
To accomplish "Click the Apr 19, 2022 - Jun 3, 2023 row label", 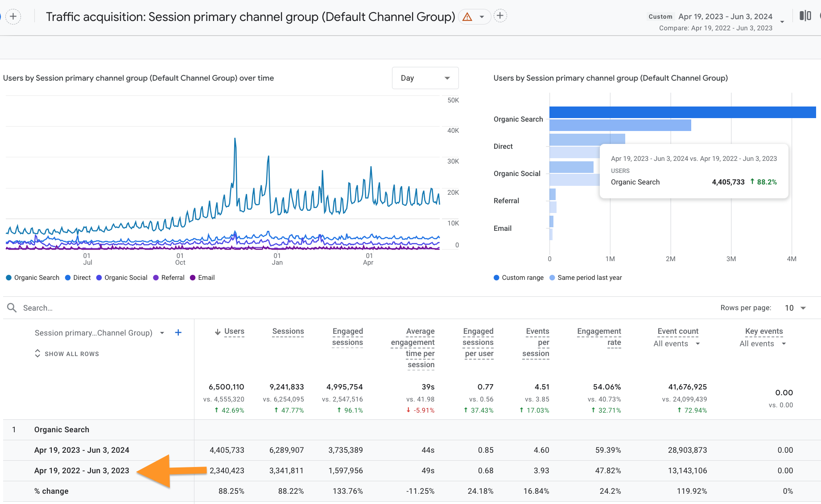I will coord(82,471).
